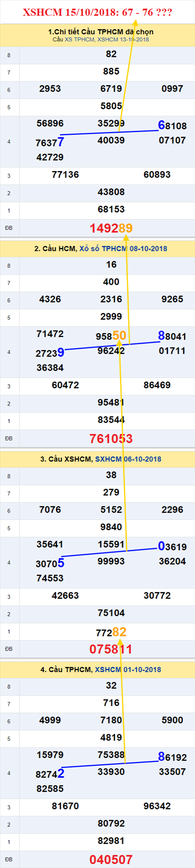The height and width of the screenshot is (868, 195).
Task: Click the number 5805
Action: 111,106
